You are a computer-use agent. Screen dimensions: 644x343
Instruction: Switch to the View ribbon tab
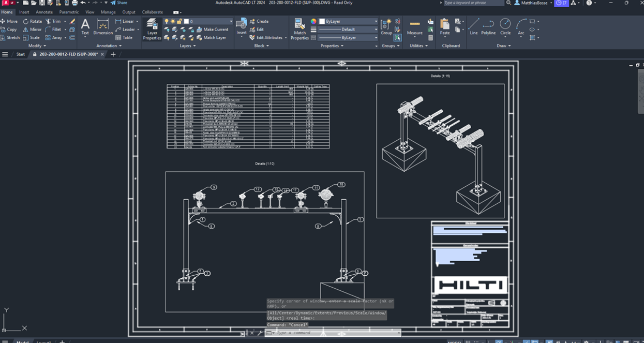(90, 12)
